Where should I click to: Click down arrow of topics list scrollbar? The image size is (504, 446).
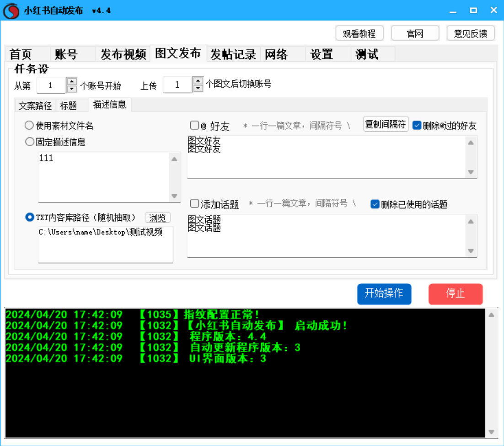pyautogui.click(x=471, y=251)
